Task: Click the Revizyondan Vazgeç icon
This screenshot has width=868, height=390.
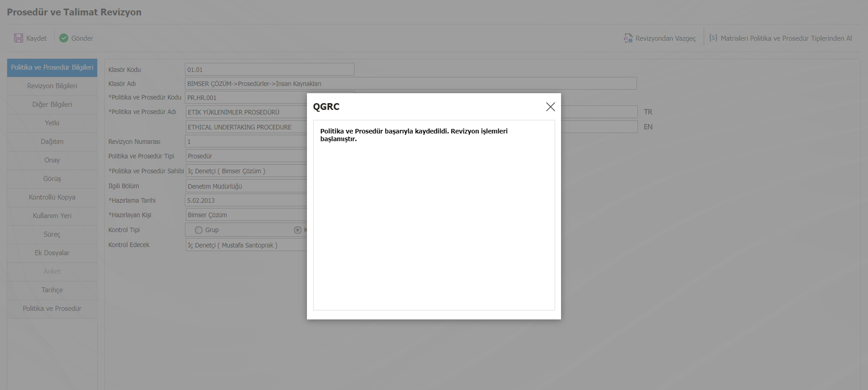Action: click(628, 38)
